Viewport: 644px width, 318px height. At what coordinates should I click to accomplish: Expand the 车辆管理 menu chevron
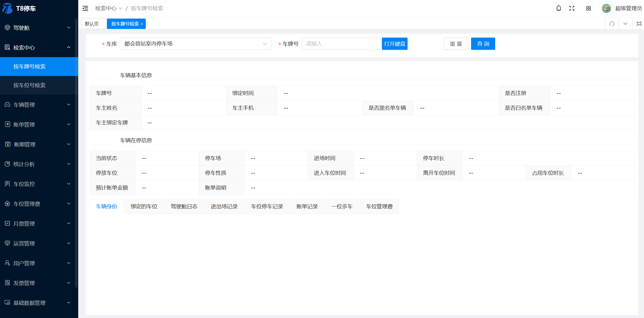click(x=69, y=104)
